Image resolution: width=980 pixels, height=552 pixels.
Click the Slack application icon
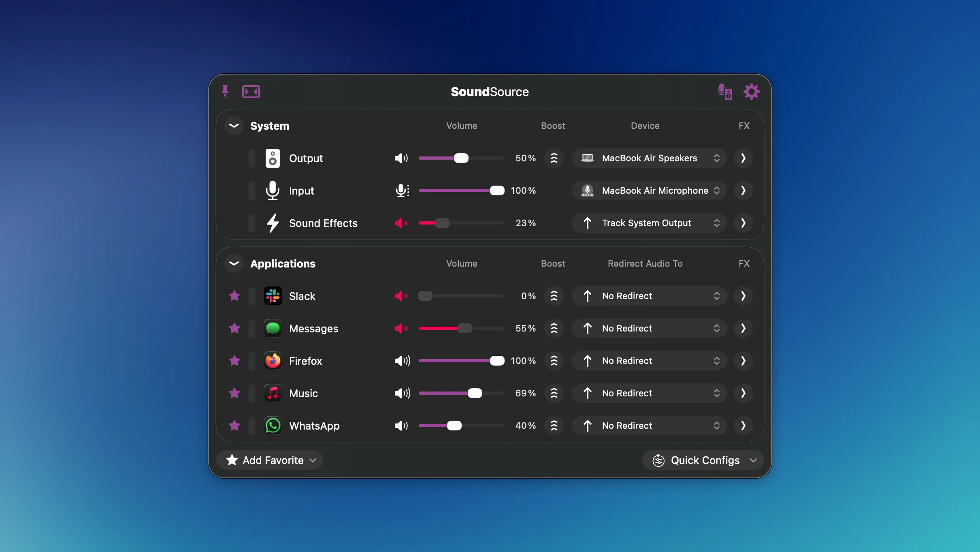click(x=273, y=296)
